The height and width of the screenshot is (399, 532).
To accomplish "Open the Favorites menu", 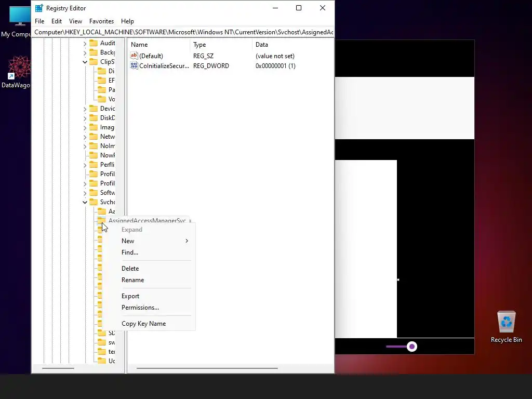I will click(101, 21).
